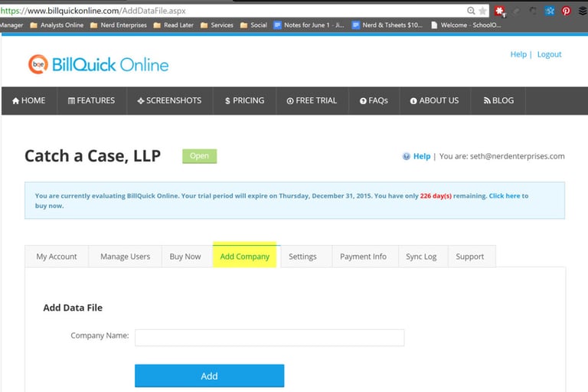Bookmark this page with the star icon
Image resolution: width=588 pixels, height=392 pixels.
point(483,11)
